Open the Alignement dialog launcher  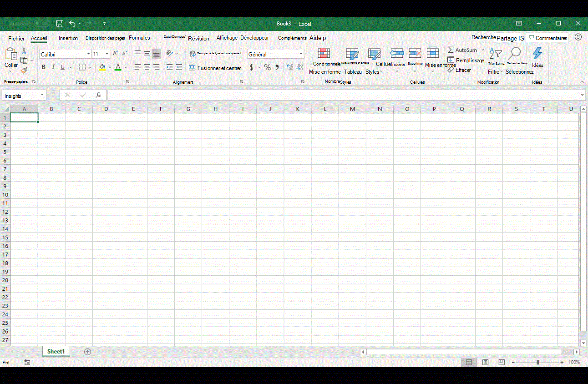241,82
